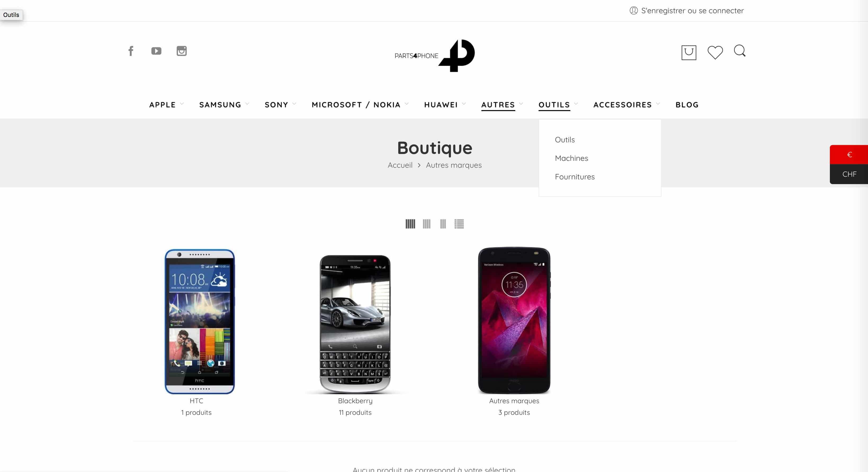This screenshot has height=472, width=868.
Task: Switch to five-column grid view
Action: click(x=410, y=224)
